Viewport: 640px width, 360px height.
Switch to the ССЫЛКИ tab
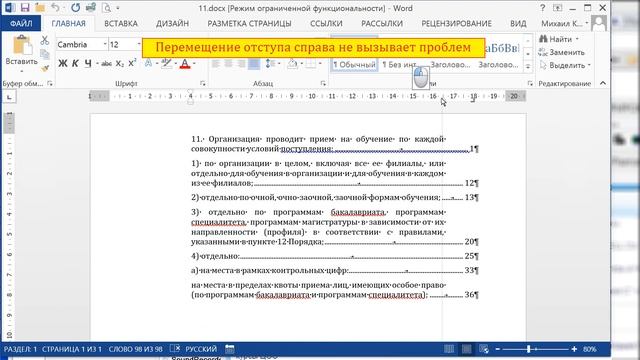326,23
